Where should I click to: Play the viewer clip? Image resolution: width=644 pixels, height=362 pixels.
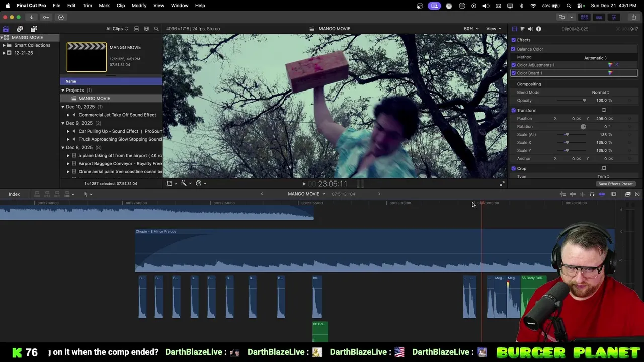pos(304,184)
